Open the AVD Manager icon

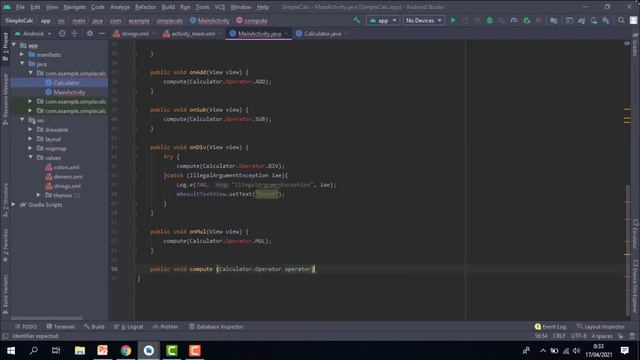tap(594, 20)
